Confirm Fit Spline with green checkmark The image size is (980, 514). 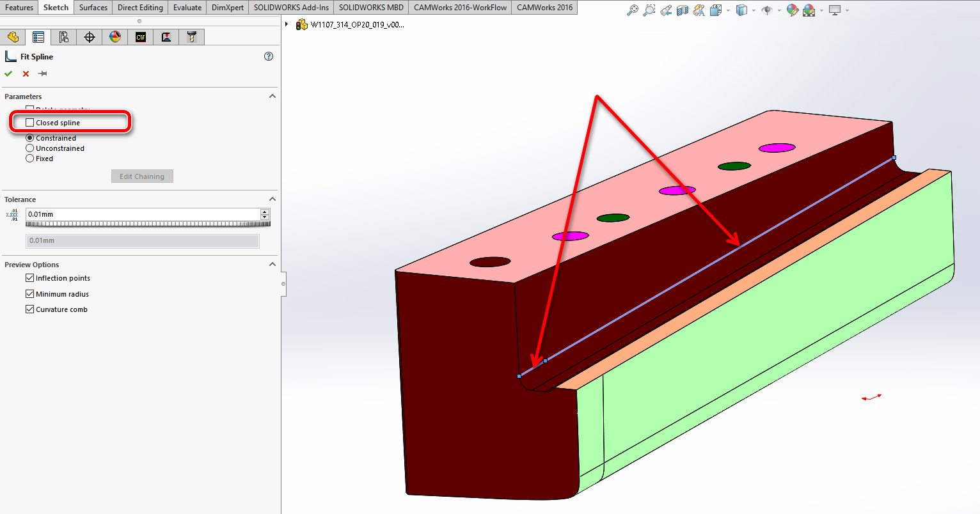(8, 74)
